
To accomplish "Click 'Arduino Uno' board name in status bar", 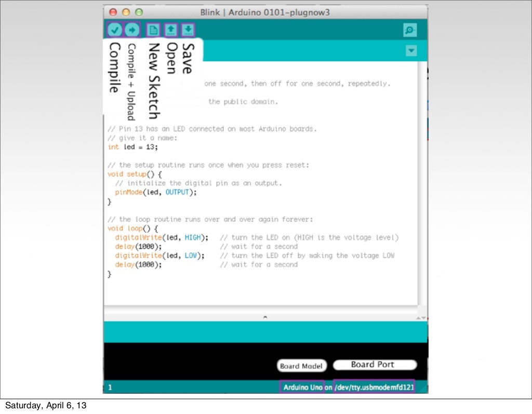I will (303, 387).
